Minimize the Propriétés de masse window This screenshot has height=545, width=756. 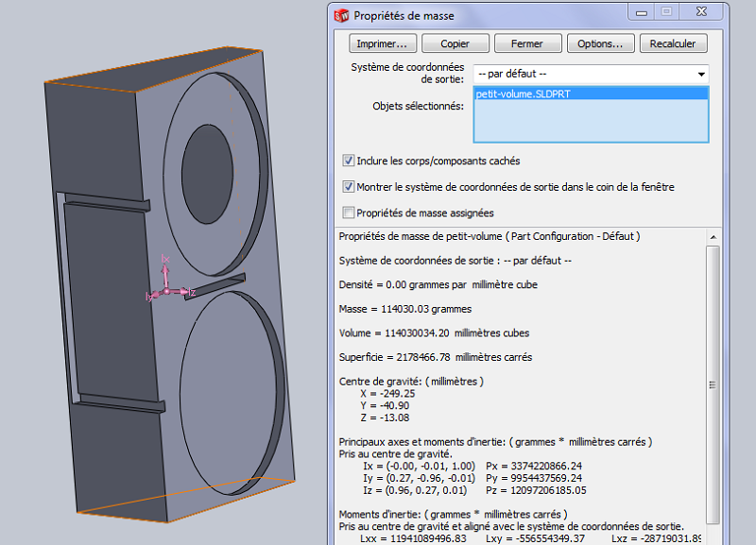click(x=642, y=12)
